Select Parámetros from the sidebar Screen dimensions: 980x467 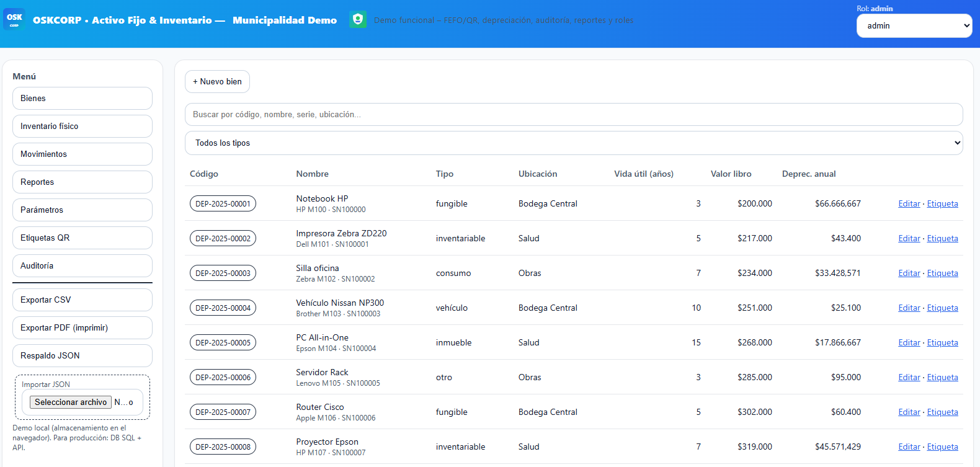pos(82,210)
